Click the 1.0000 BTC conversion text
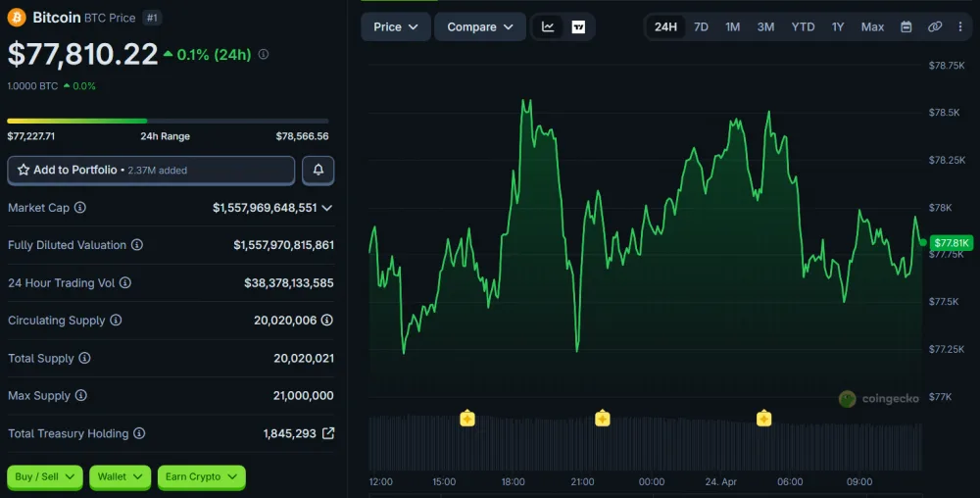Image resolution: width=980 pixels, height=498 pixels. pos(32,86)
